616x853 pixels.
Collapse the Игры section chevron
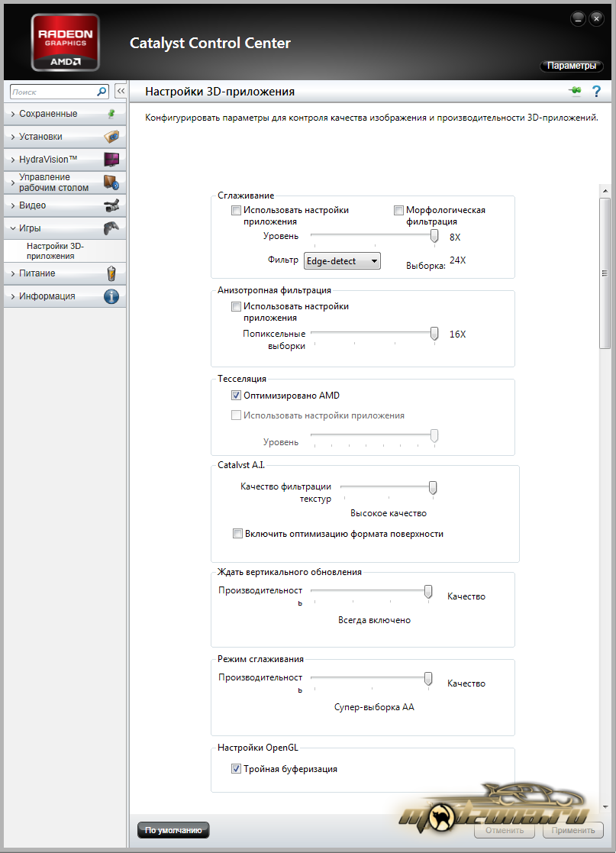coord(12,228)
